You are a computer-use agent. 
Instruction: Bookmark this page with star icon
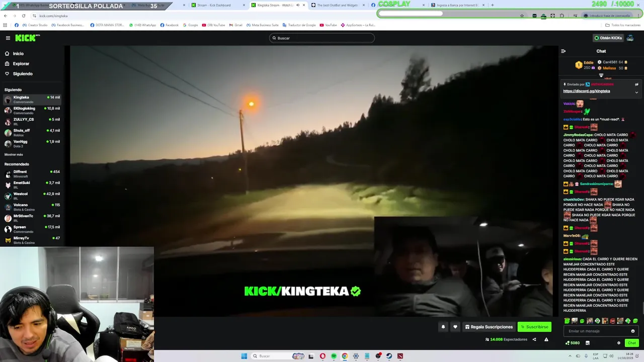pos(522,16)
